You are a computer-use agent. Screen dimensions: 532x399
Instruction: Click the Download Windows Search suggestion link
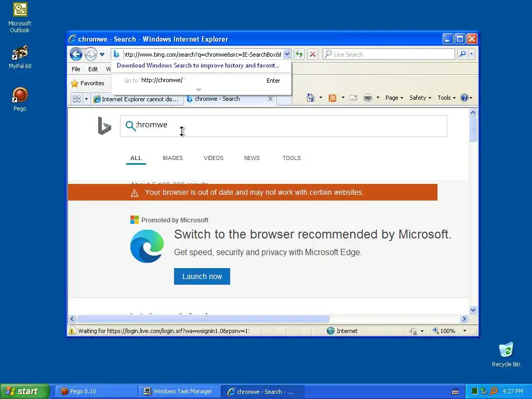198,65
